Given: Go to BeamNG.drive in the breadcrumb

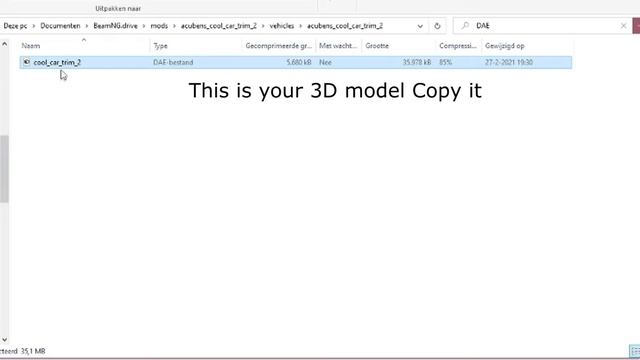Looking at the screenshot, I should 116,26.
